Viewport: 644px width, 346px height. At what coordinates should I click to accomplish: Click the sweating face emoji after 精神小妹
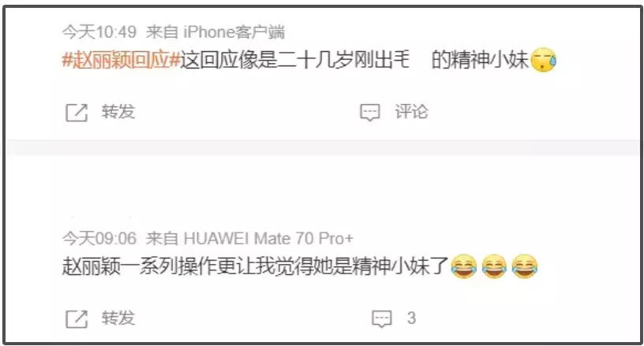point(544,60)
